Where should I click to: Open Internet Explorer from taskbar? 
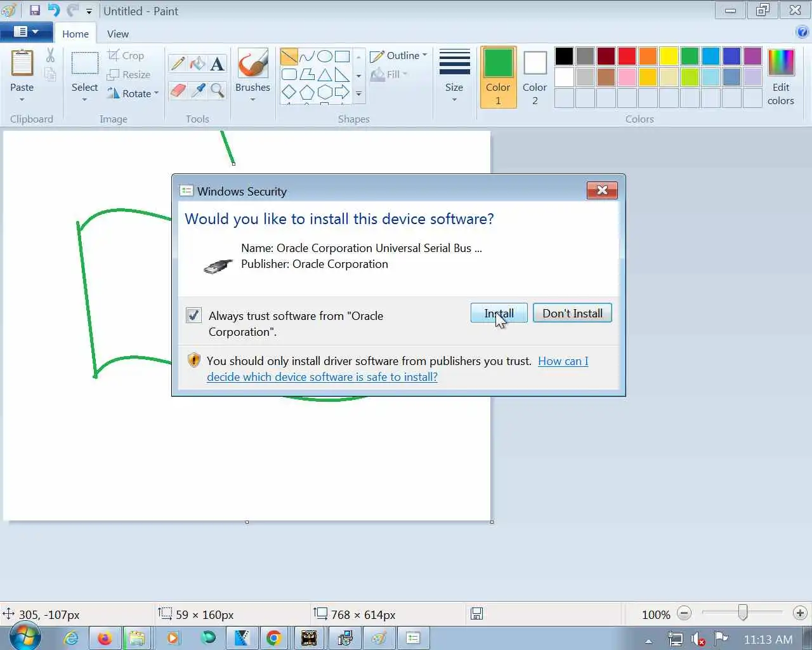click(x=71, y=638)
